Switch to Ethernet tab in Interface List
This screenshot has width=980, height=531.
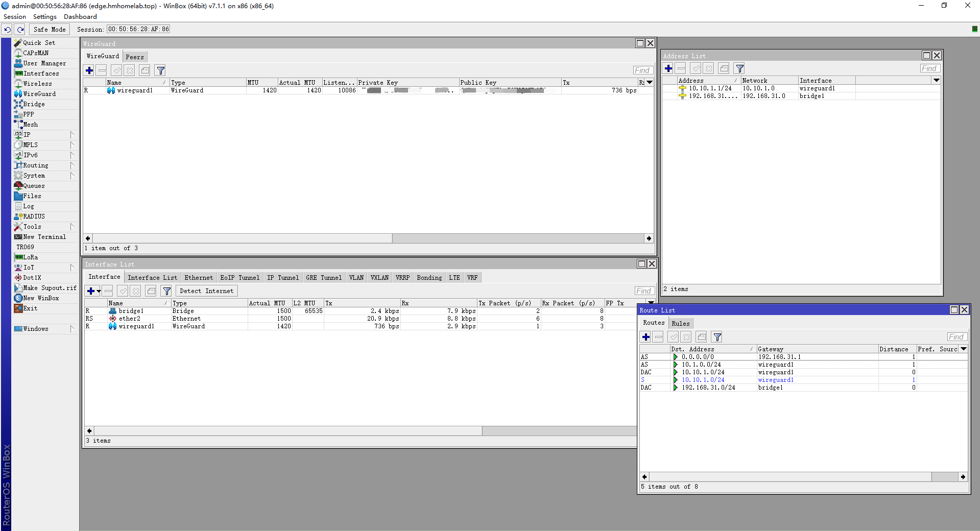pyautogui.click(x=199, y=278)
